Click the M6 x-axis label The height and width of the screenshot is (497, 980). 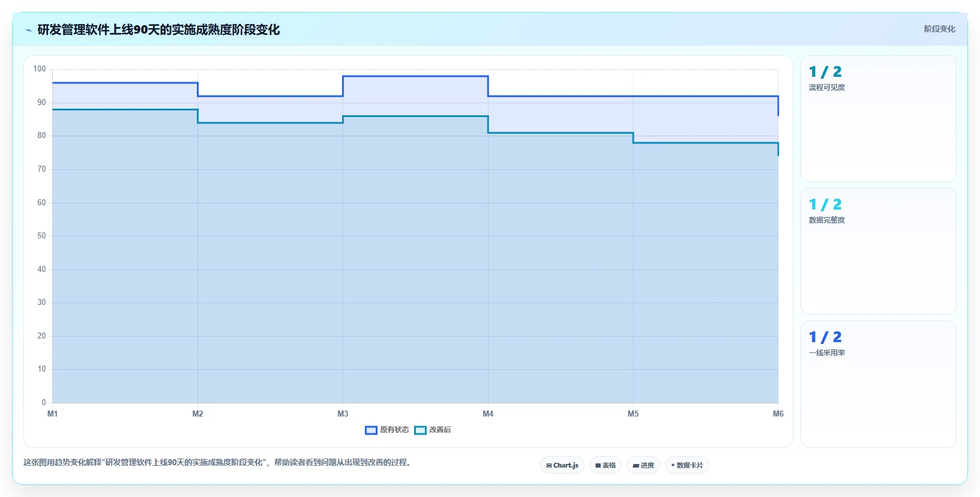(778, 414)
